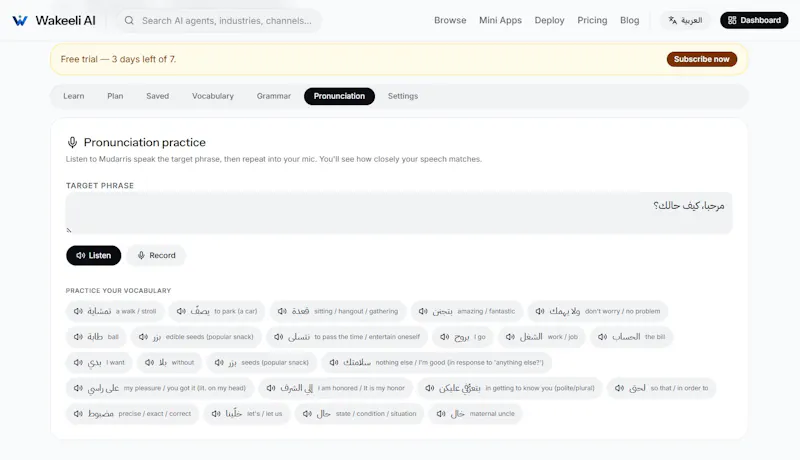Open the Dashboard button
Screen dimensions: 800x460
754,20
